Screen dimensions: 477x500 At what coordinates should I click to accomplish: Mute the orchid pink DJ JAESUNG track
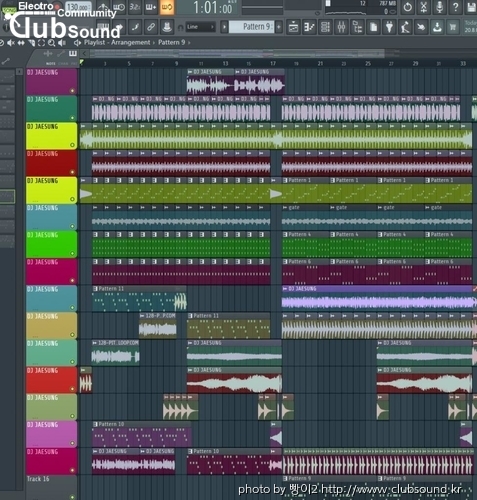(72, 443)
